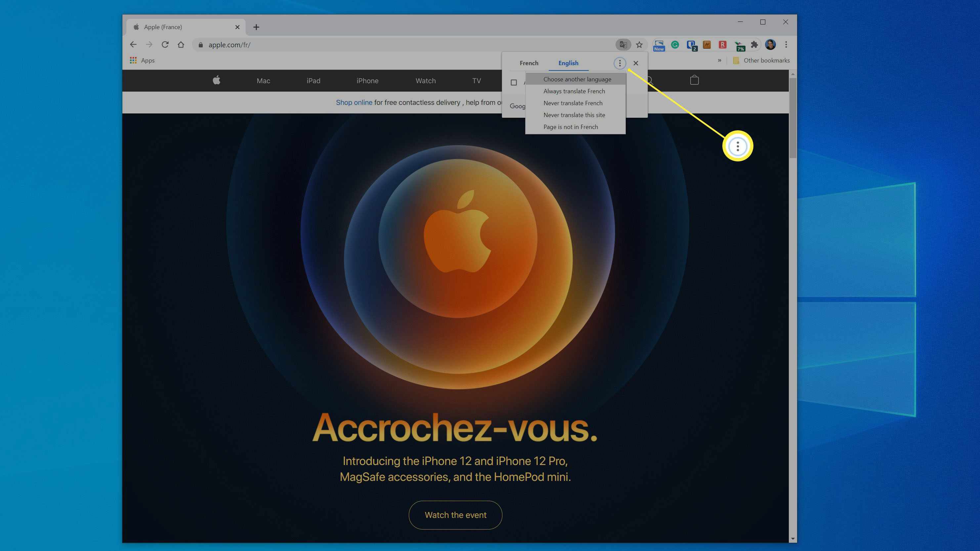Expand Choose another language dropdown
This screenshot has width=980, height=551.
click(x=577, y=79)
